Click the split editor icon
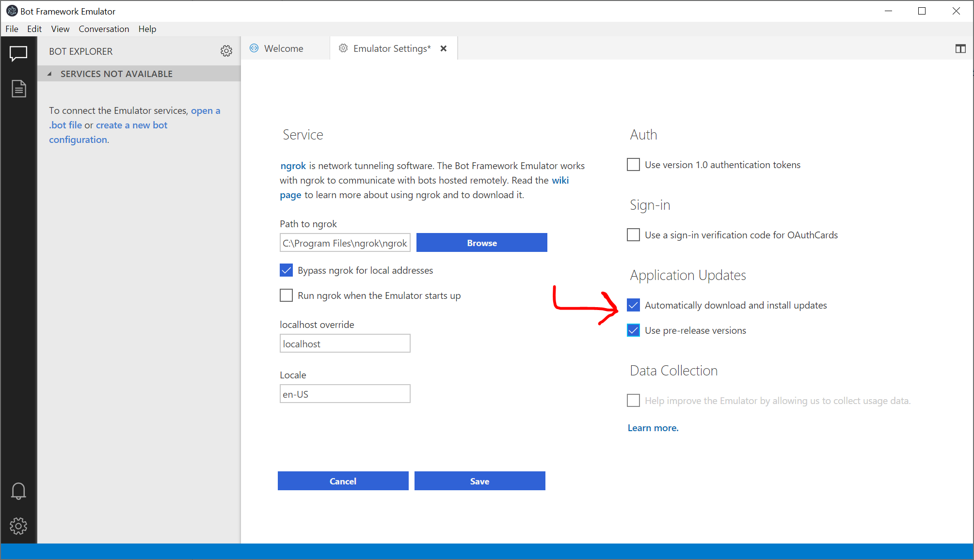 960,48
